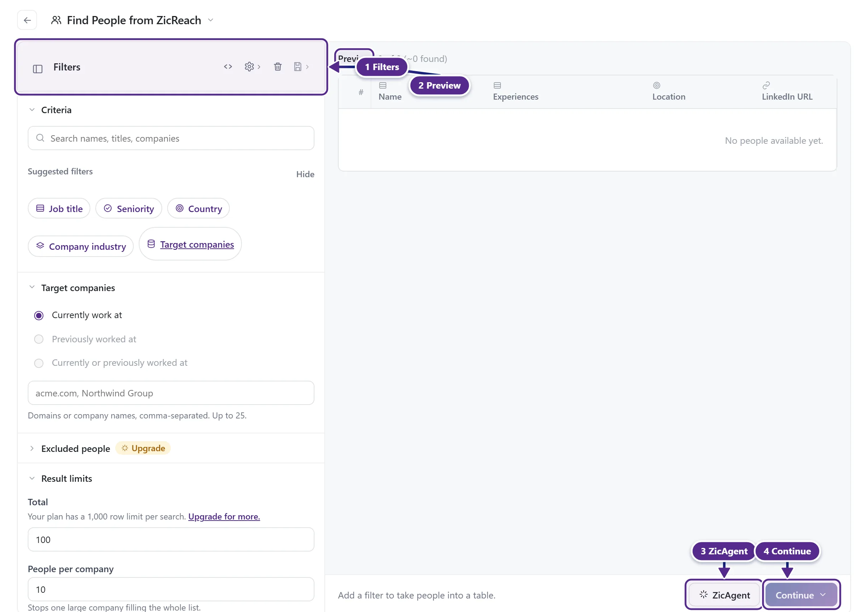This screenshot has width=868, height=612.
Task: Click the Upgrade badge beside Excluded people
Action: click(143, 448)
